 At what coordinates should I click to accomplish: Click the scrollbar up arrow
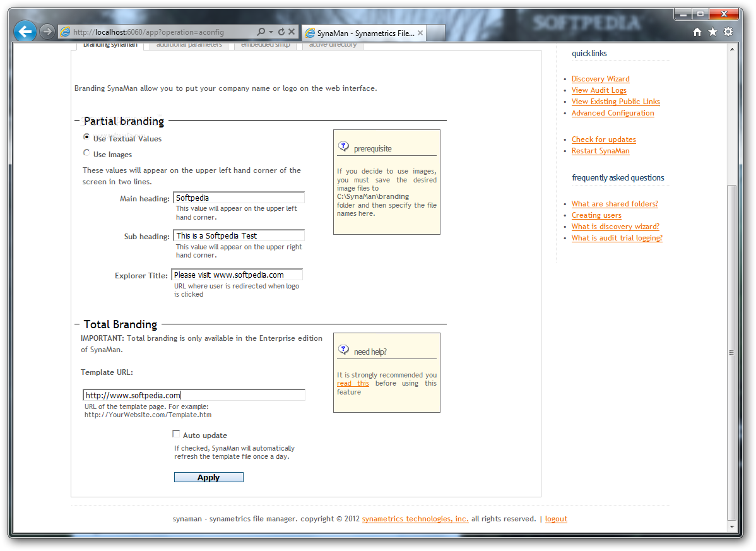point(732,49)
